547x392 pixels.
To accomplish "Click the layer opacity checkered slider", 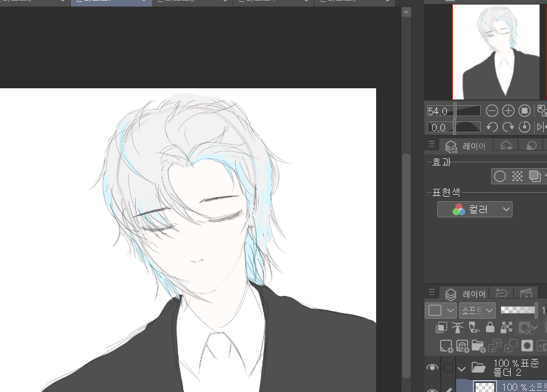I will pyautogui.click(x=519, y=310).
